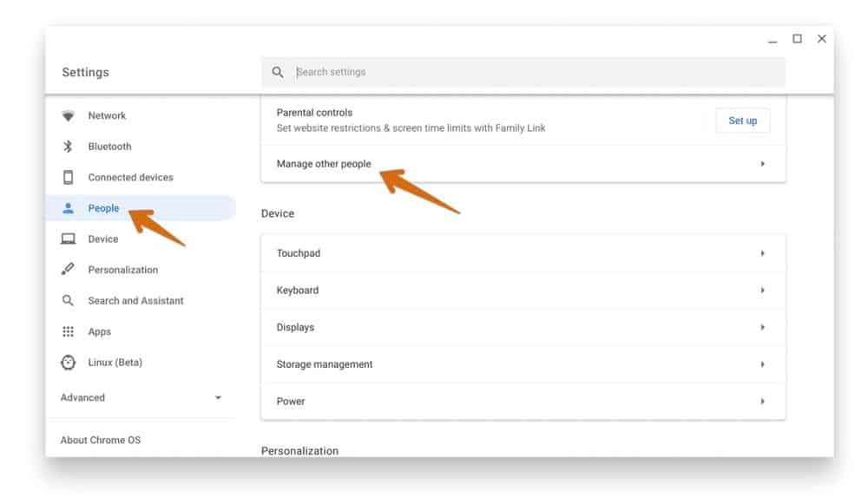The image size is (868, 504).
Task: Click the Linux (Beta) penguin icon
Action: tap(68, 363)
